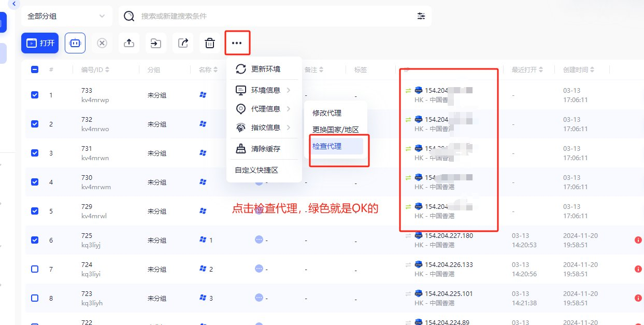Click red warning icon on row 725
Screen dimensions: 644x325
tap(638, 240)
